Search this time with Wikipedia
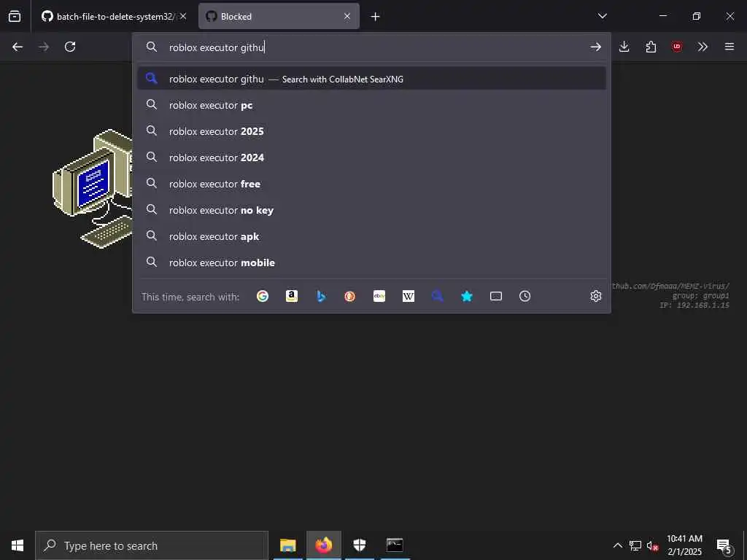The height and width of the screenshot is (560, 747). 409,296
